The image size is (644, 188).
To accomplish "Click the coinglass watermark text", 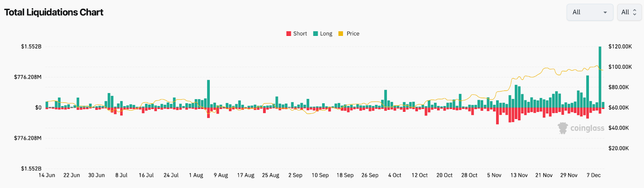I will click(x=587, y=128).
